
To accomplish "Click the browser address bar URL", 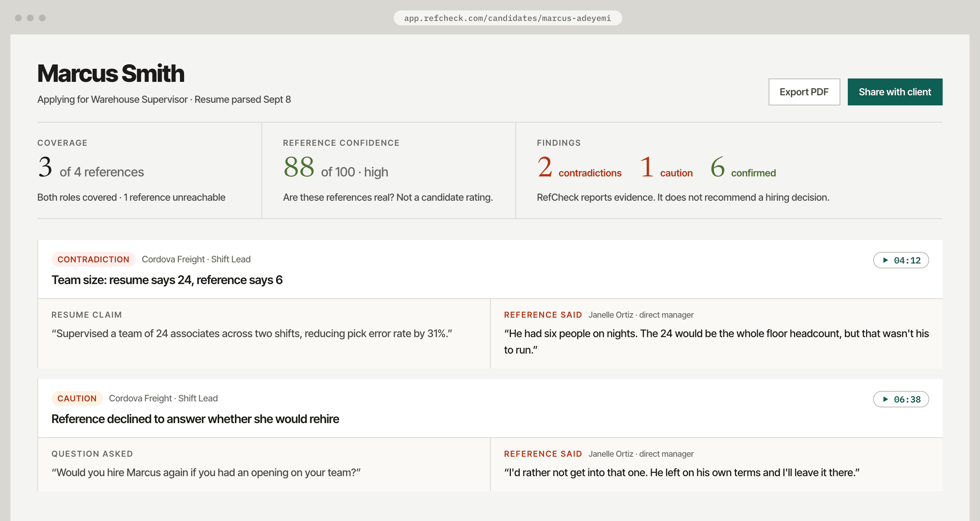I will (507, 18).
